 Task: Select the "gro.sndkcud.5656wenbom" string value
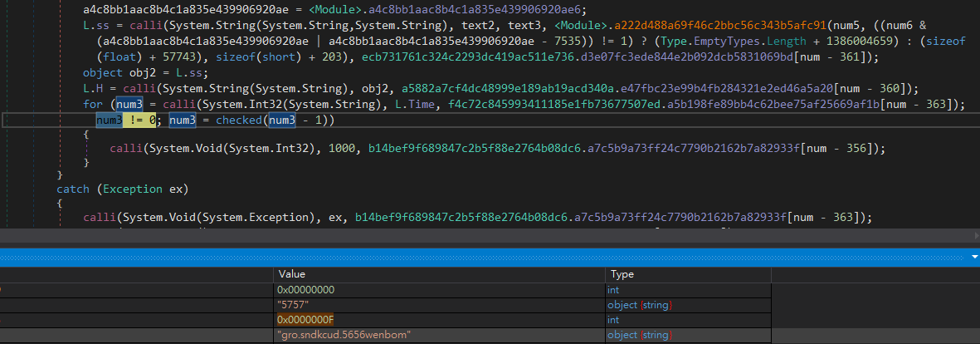tap(345, 334)
